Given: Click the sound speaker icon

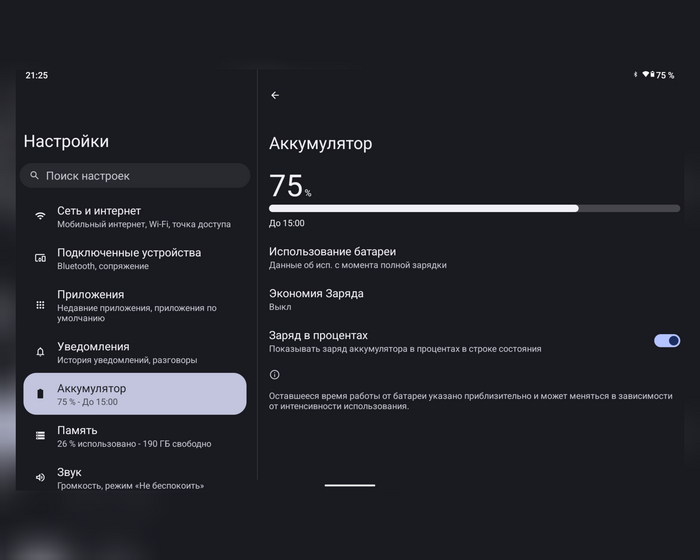Looking at the screenshot, I should (x=40, y=477).
